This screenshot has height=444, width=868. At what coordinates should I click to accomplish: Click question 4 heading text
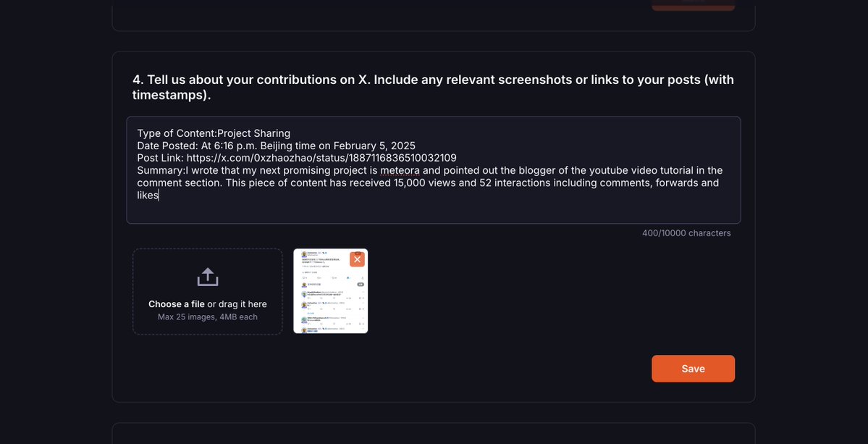tap(434, 87)
